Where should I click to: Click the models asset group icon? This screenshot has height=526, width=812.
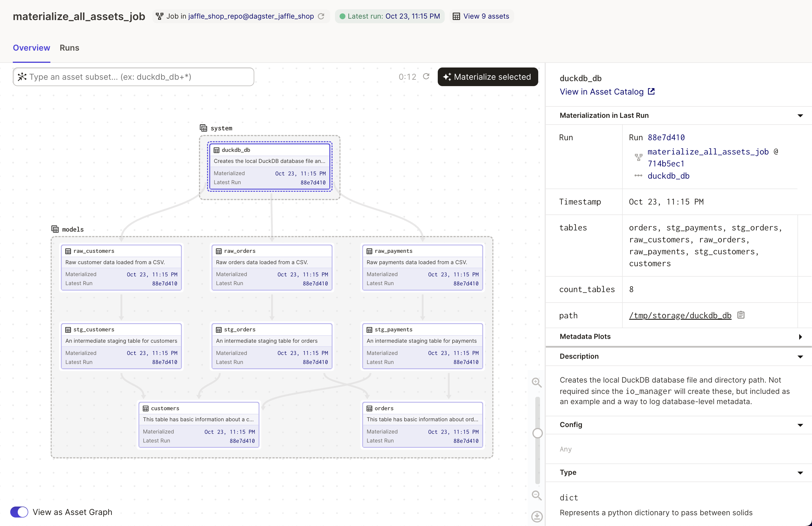(x=55, y=229)
